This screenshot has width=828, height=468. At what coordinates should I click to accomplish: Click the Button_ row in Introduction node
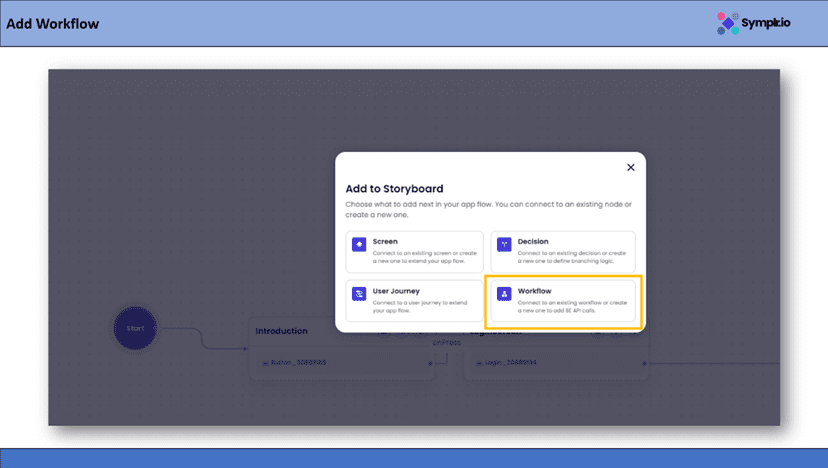[x=300, y=363]
